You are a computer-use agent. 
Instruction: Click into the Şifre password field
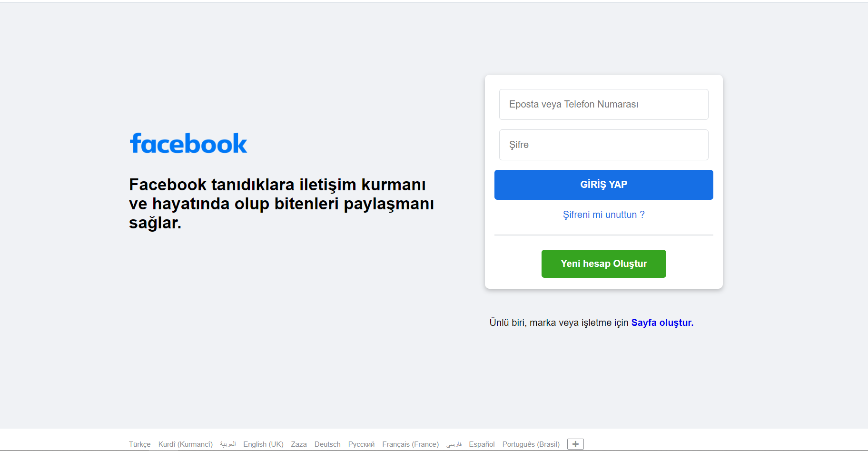point(603,145)
